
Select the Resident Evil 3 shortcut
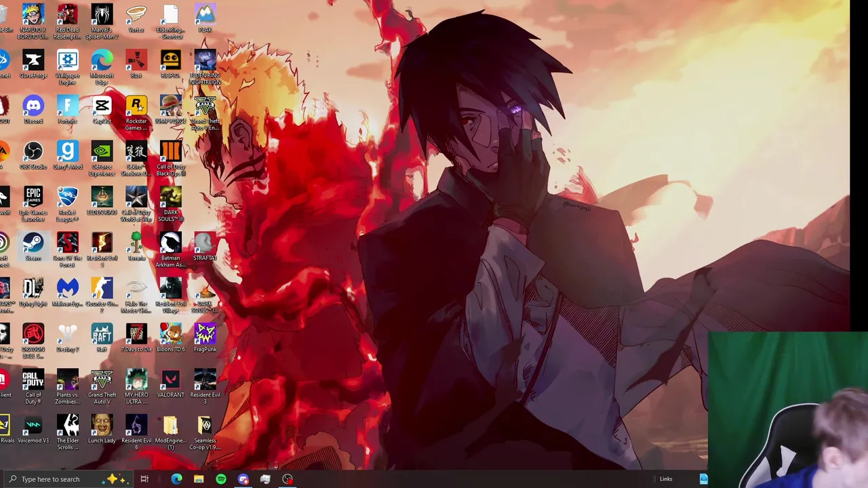(x=205, y=386)
